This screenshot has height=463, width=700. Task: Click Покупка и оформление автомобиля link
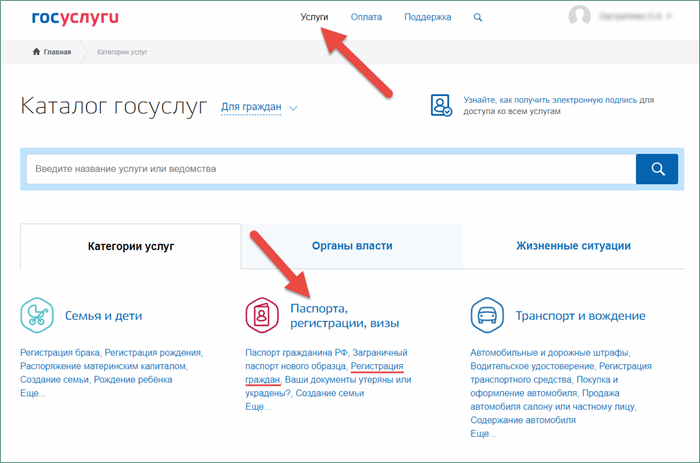(x=545, y=386)
